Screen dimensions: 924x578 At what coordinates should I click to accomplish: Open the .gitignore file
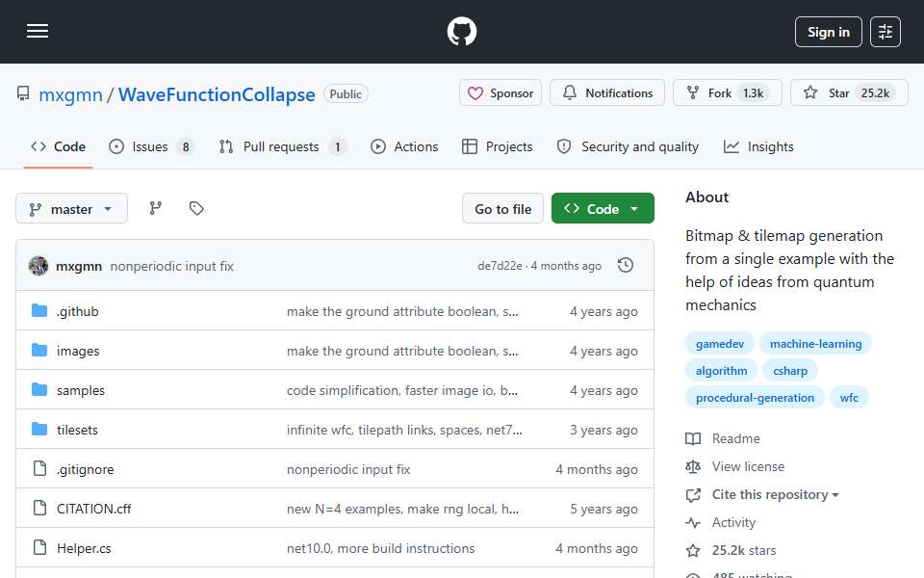coord(85,469)
